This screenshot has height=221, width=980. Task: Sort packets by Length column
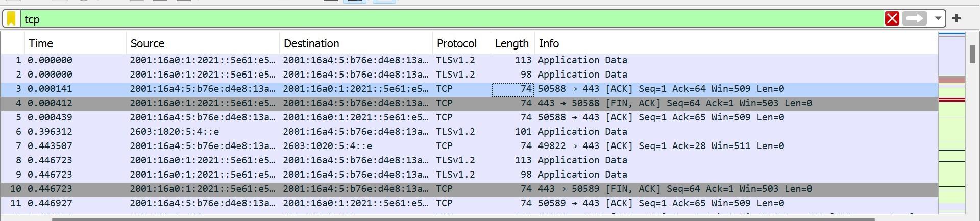(x=512, y=43)
